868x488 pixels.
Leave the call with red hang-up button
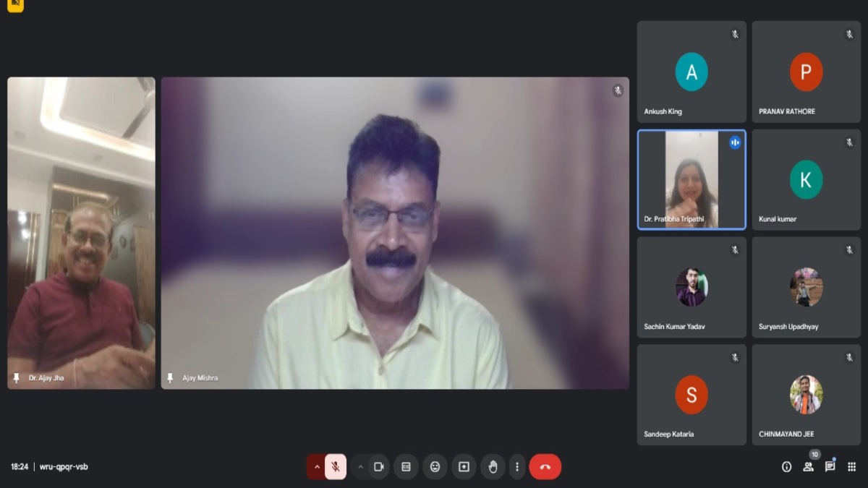click(545, 467)
